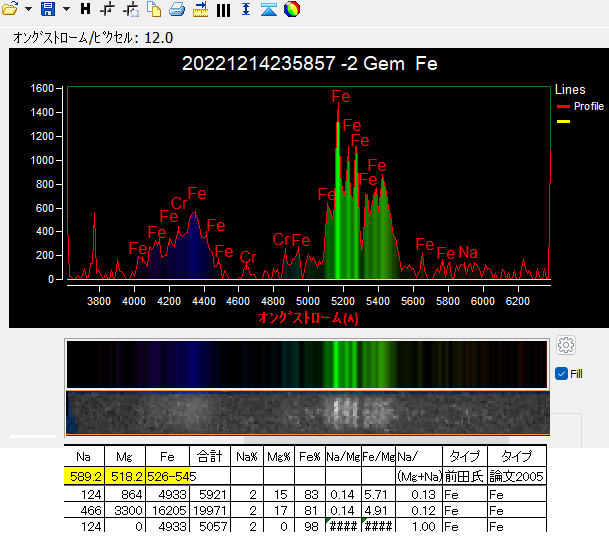The width and height of the screenshot is (609, 537).
Task: Click the colored synthetic spectrum strip
Action: click(307, 364)
